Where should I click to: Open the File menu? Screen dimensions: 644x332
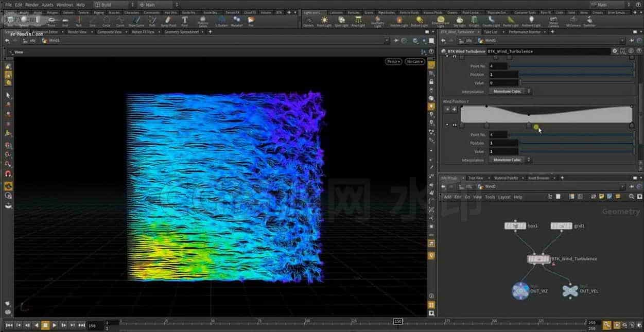point(8,5)
